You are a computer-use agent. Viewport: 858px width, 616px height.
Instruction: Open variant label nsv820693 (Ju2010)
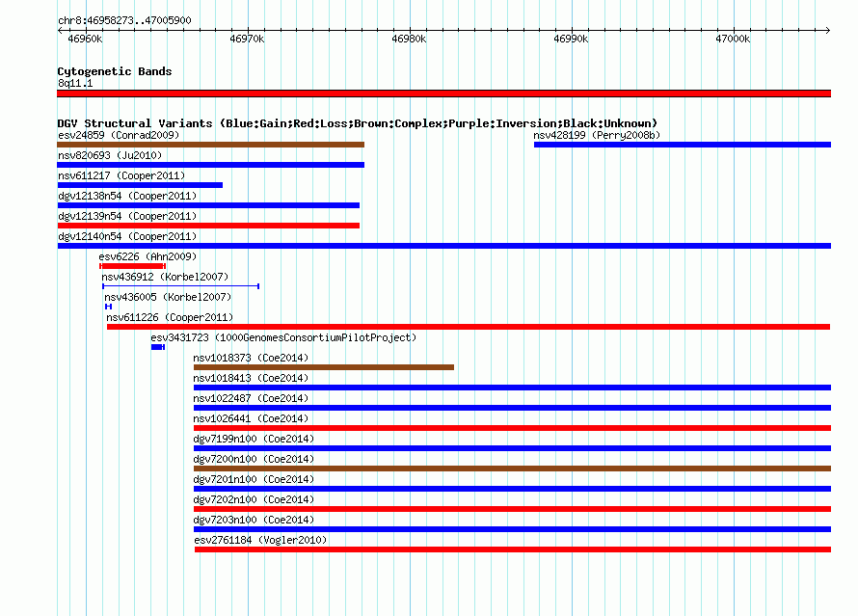110,155
